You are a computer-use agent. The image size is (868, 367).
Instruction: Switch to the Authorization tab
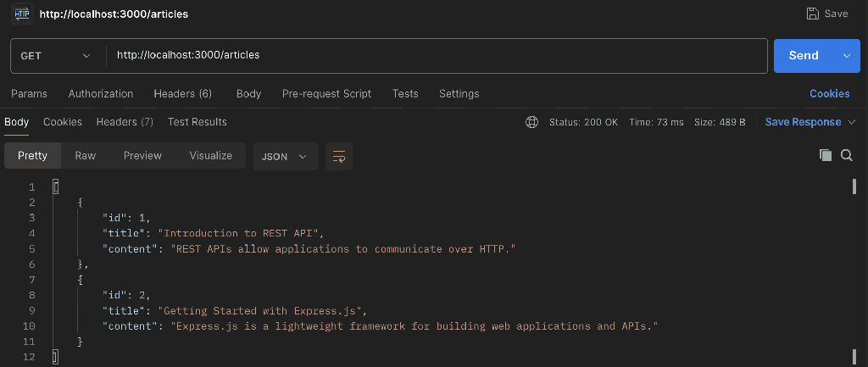[x=101, y=93]
